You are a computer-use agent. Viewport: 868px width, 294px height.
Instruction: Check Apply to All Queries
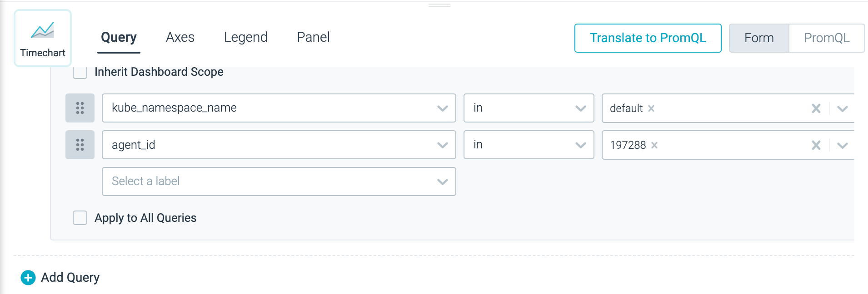point(80,218)
